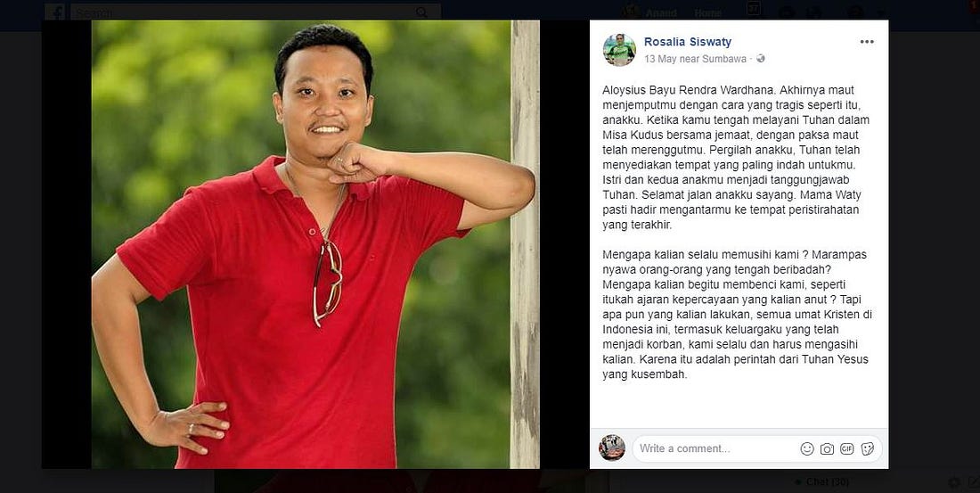Click the search magnifier icon

[x=421, y=12]
